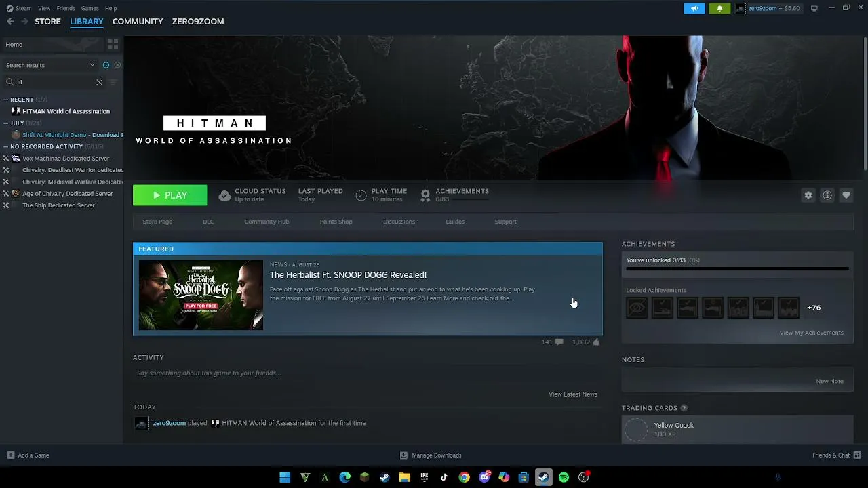Toggle ready-to-play filter in library
868x488 pixels.
click(x=117, y=65)
